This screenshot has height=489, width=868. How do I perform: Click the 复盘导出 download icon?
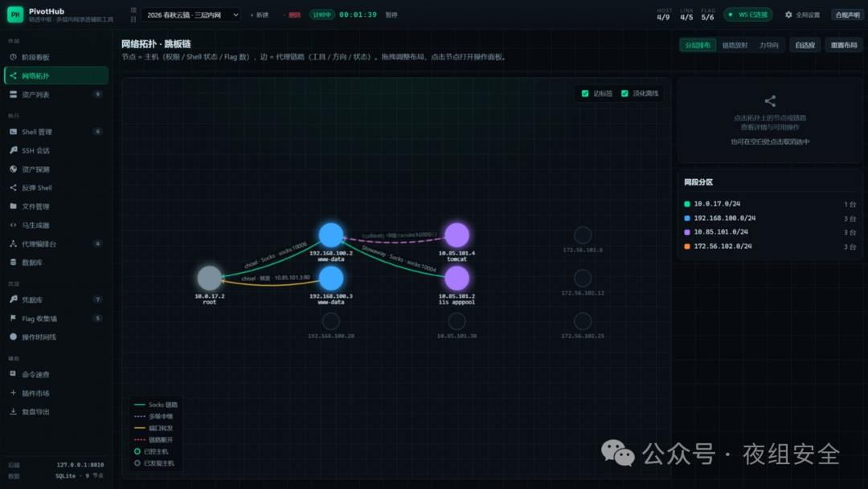coord(14,412)
